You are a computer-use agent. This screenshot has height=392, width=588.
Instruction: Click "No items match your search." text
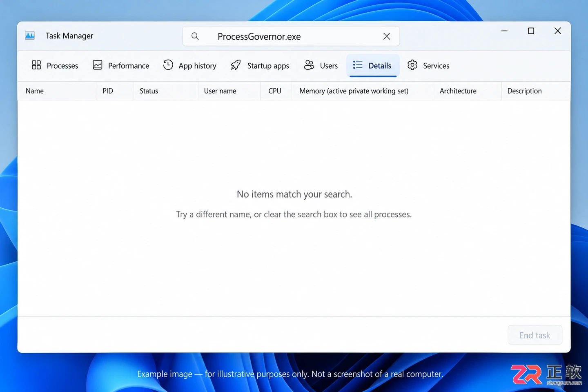pos(294,194)
